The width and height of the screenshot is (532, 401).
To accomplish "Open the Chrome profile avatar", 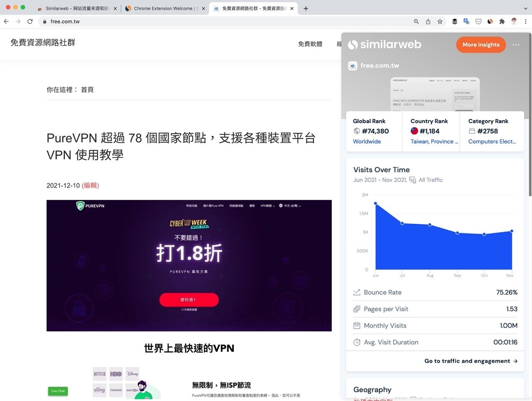I will [x=514, y=22].
